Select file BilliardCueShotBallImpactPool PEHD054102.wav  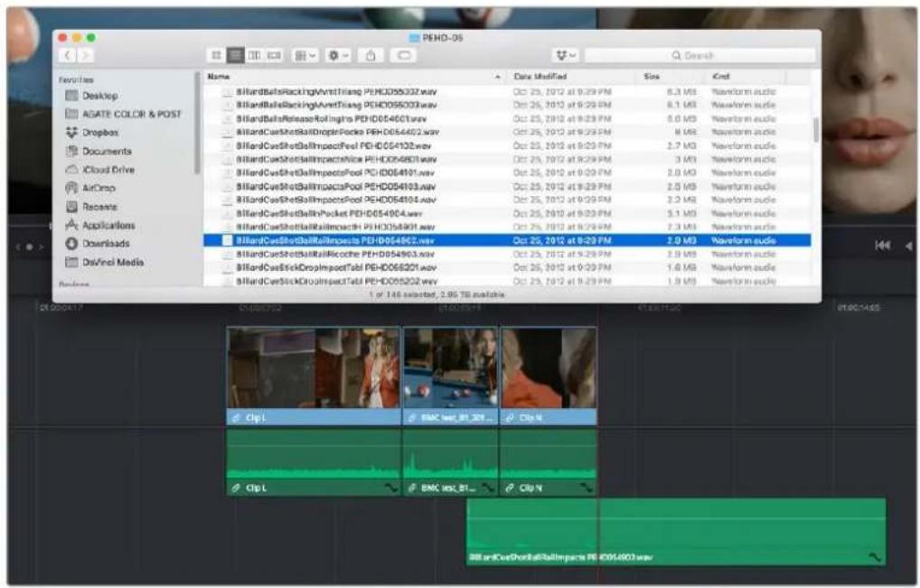[x=507, y=145]
